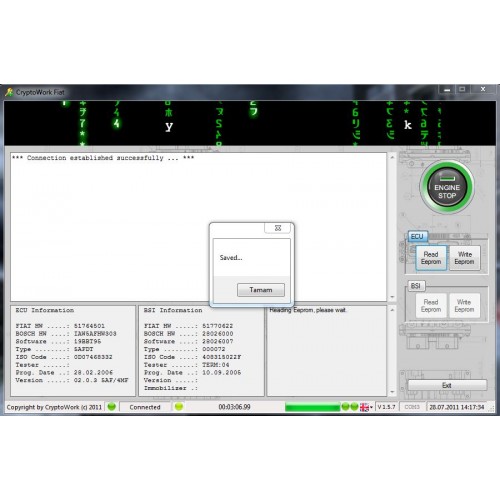The image size is (500, 500).
Task: Click Tamam button in Saved dialog
Action: coord(261,290)
